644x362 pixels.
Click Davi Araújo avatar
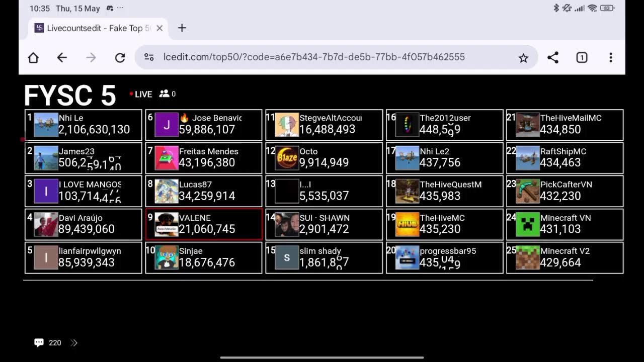46,225
